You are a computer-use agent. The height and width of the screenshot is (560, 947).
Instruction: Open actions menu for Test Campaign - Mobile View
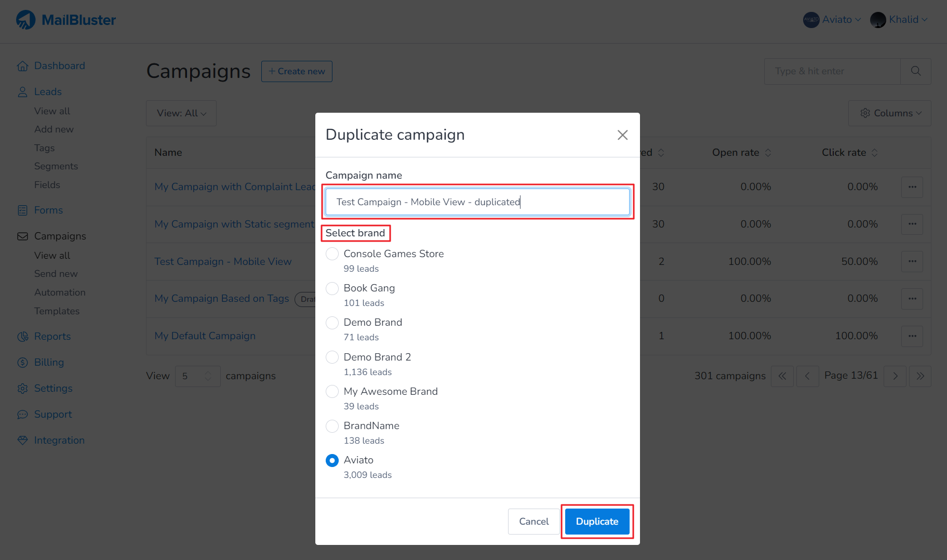pyautogui.click(x=912, y=261)
